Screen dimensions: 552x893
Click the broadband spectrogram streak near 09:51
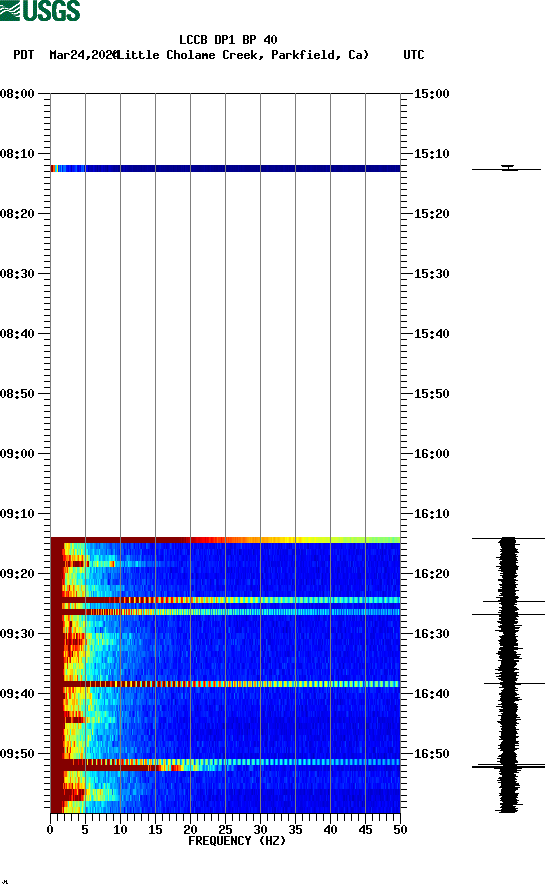tap(225, 762)
